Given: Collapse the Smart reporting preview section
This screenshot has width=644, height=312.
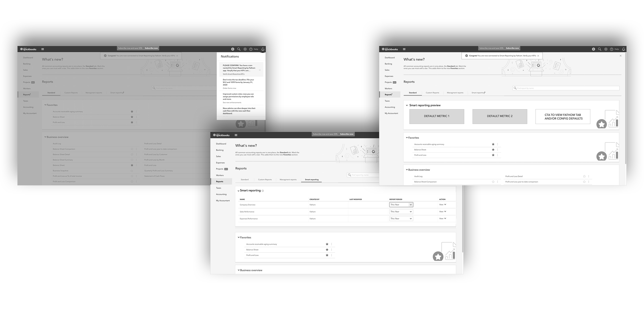Looking at the screenshot, I should pos(407,106).
